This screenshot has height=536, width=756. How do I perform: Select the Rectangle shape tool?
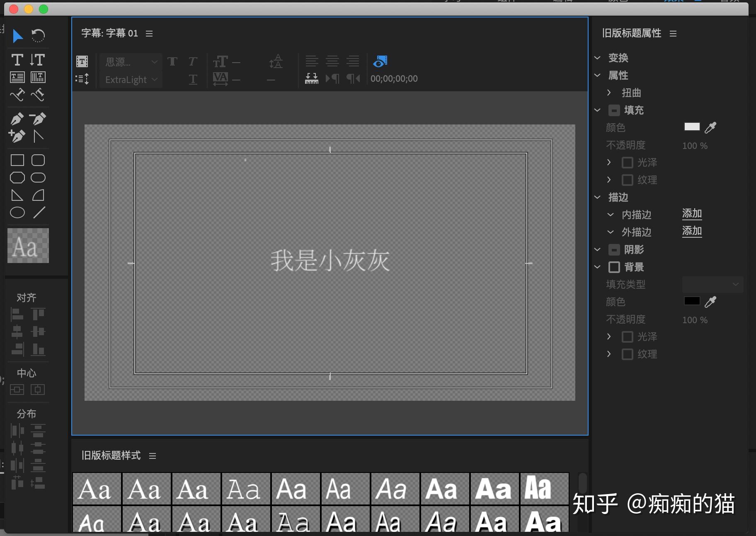(x=17, y=160)
